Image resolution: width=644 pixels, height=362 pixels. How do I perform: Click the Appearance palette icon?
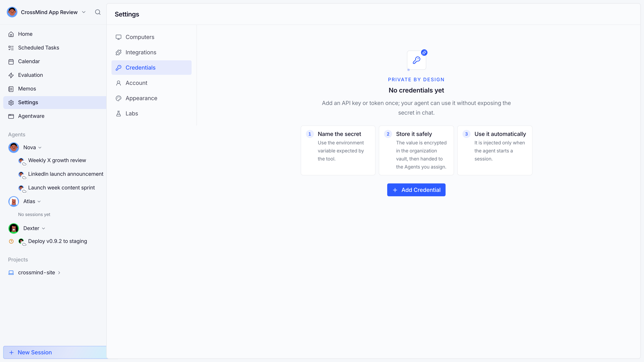click(119, 98)
